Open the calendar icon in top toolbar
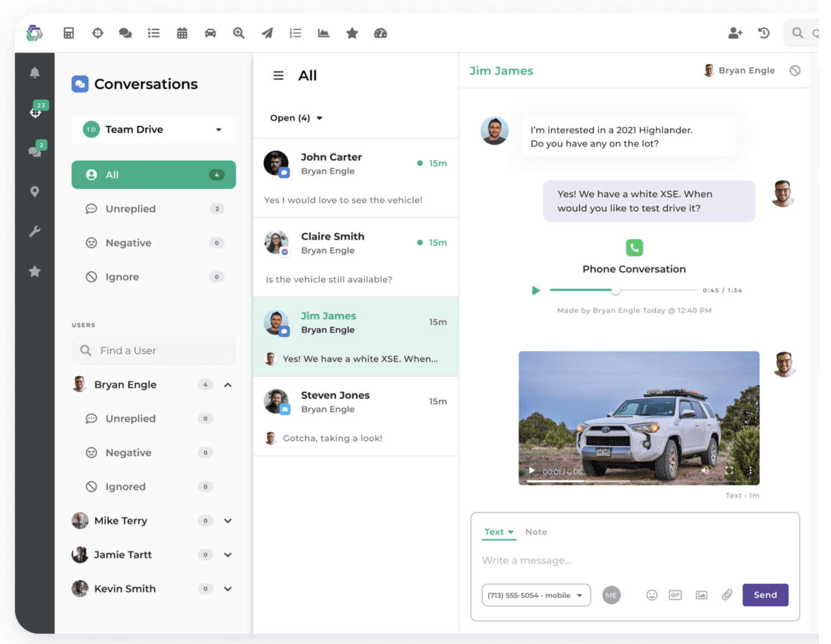831x644 pixels. coord(182,33)
